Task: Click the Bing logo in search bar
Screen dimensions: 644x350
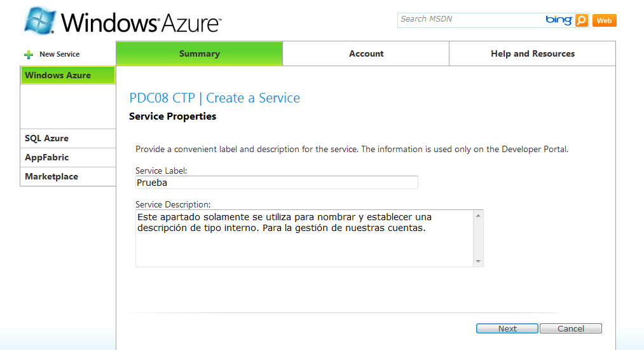Action: click(559, 20)
